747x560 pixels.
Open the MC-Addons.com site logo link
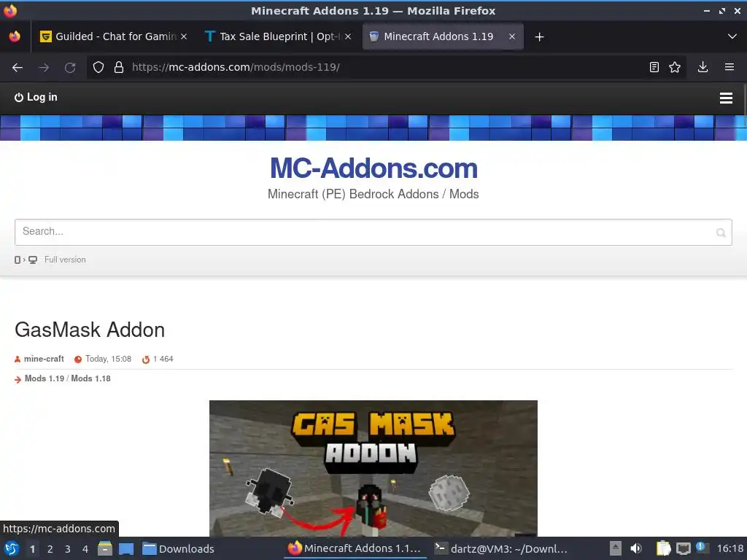[x=373, y=168]
